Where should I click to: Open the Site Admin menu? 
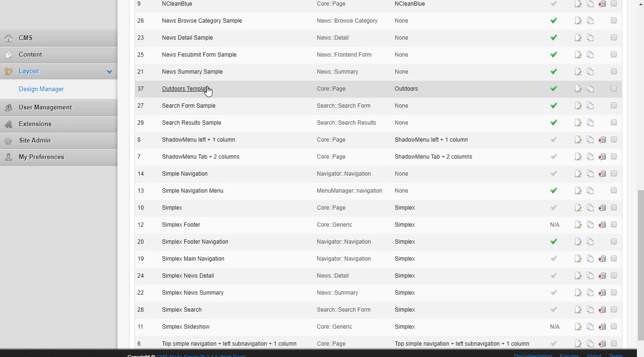34,141
